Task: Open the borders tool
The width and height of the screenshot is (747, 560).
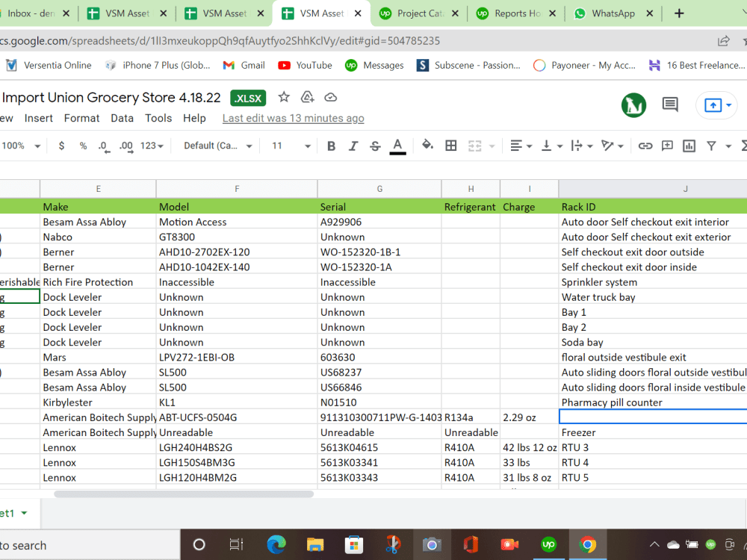Action: tap(450, 146)
